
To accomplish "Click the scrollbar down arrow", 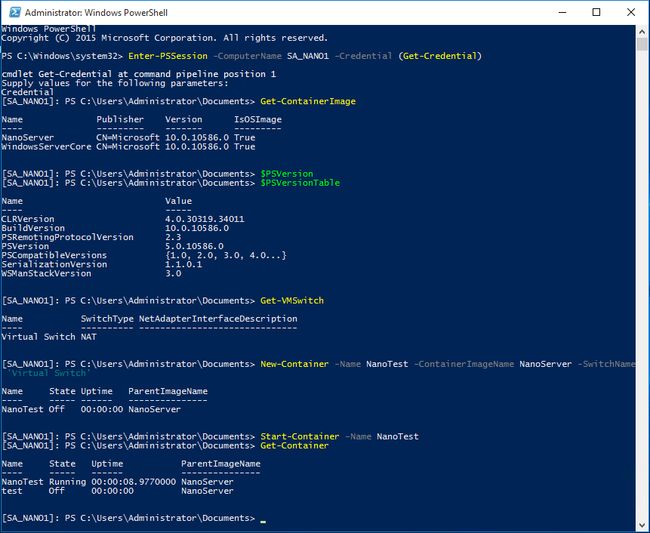I will point(642,525).
